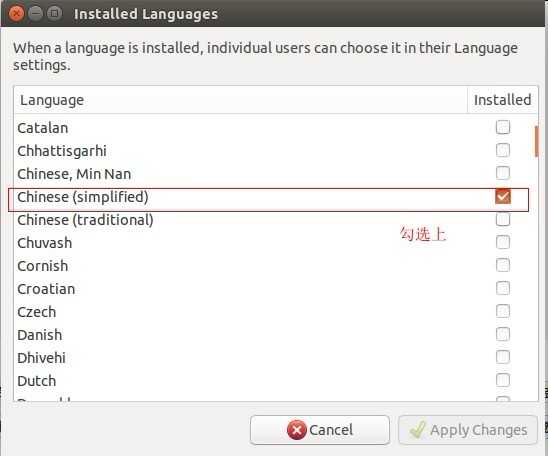The height and width of the screenshot is (456, 548).
Task: Click the language list scrollbar thumb
Action: click(536, 142)
